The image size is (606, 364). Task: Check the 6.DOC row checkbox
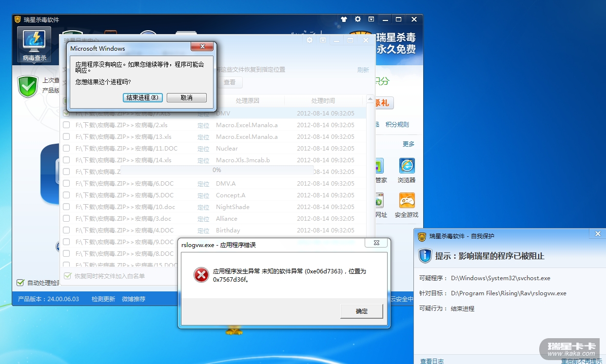point(66,183)
